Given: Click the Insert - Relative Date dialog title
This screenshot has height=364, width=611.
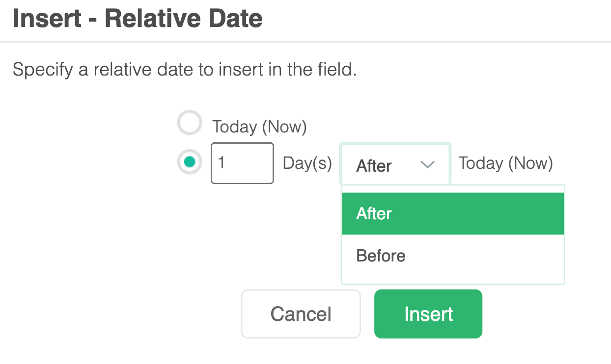Looking at the screenshot, I should (x=138, y=19).
